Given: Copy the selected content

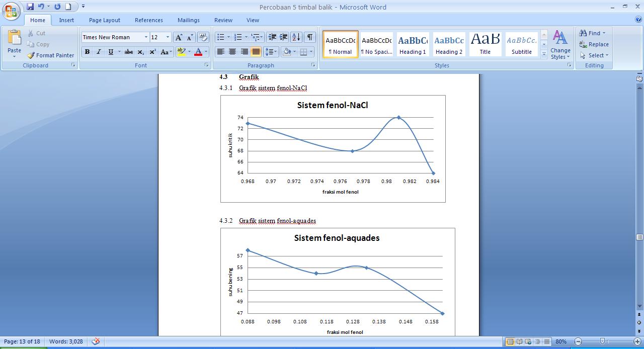Looking at the screenshot, I should (x=38, y=44).
